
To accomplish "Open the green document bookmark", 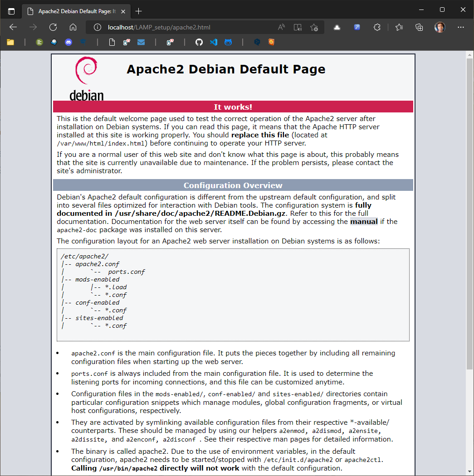I will 39,42.
